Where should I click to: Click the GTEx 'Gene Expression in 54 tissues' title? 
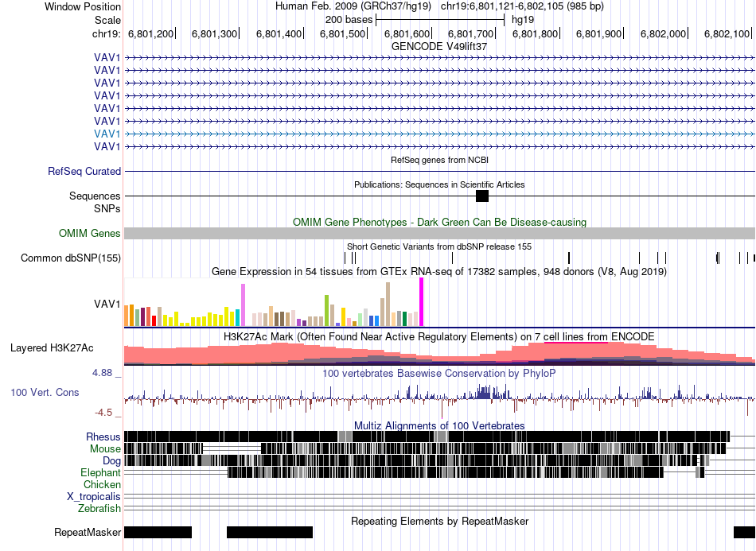pyautogui.click(x=439, y=272)
